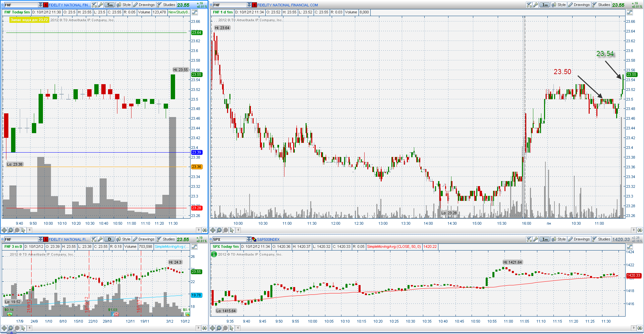644x334 pixels.
Task: Click red link box in FNF 1m chart
Action: (x=255, y=5)
